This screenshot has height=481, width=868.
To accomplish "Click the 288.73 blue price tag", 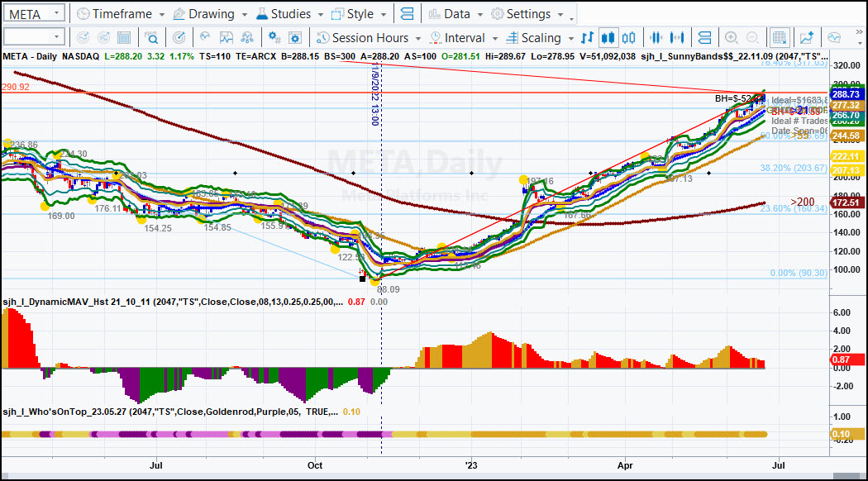I will 846,95.
